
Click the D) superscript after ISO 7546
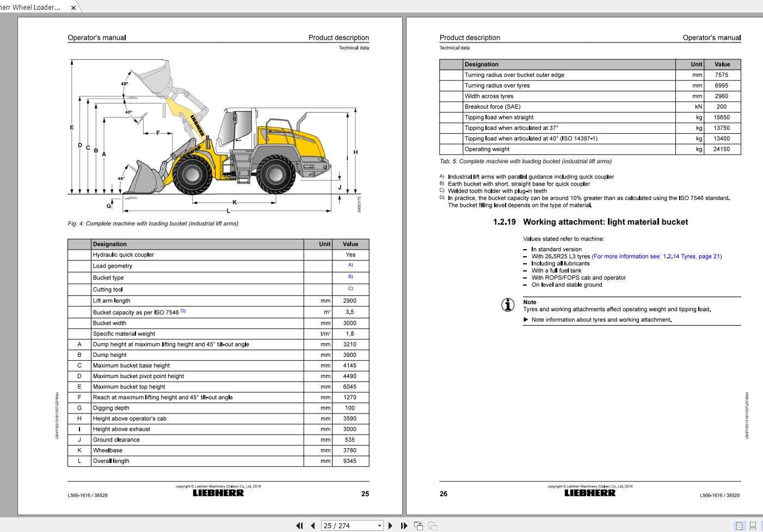point(183,310)
